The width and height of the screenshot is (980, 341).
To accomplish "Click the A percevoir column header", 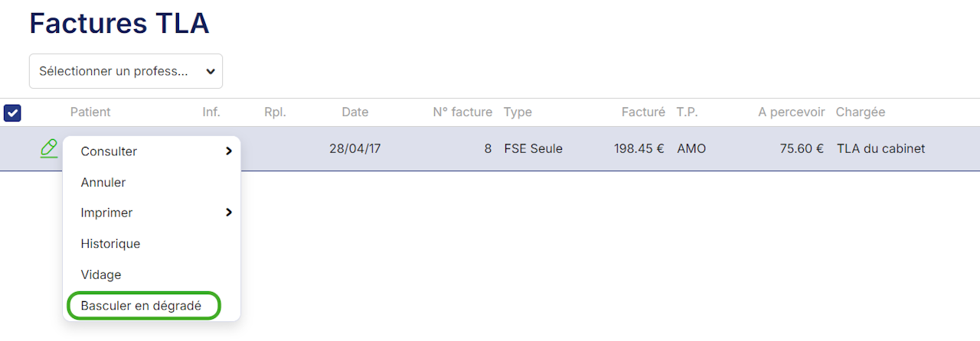I will click(791, 112).
